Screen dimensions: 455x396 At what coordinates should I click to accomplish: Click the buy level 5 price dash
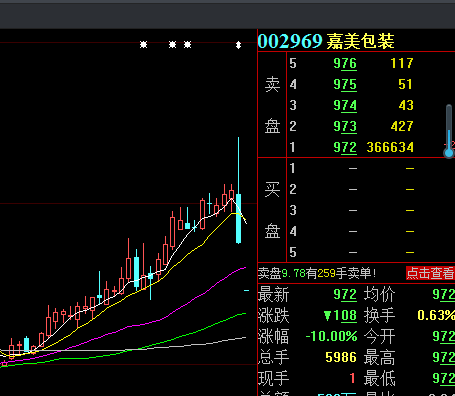tap(353, 252)
